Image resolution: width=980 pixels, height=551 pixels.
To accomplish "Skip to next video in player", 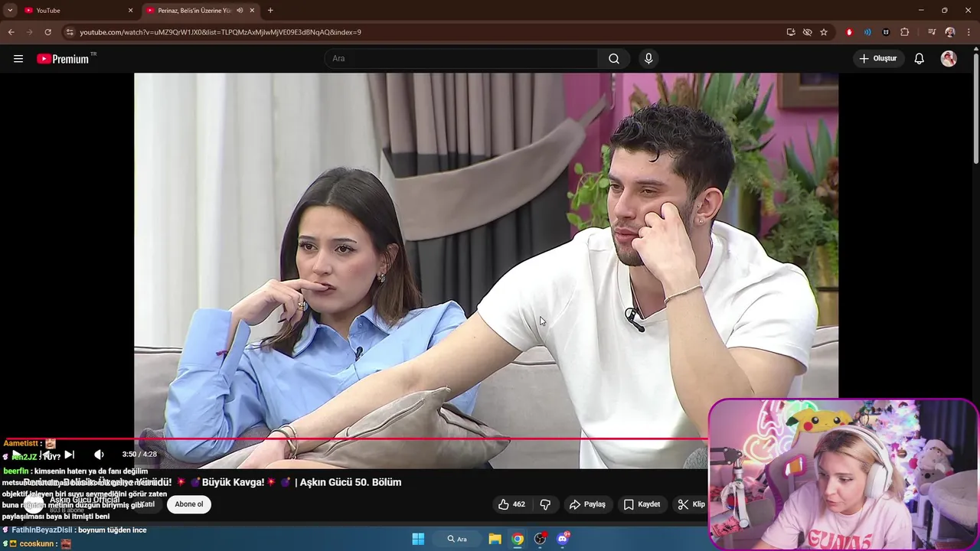I will [69, 455].
